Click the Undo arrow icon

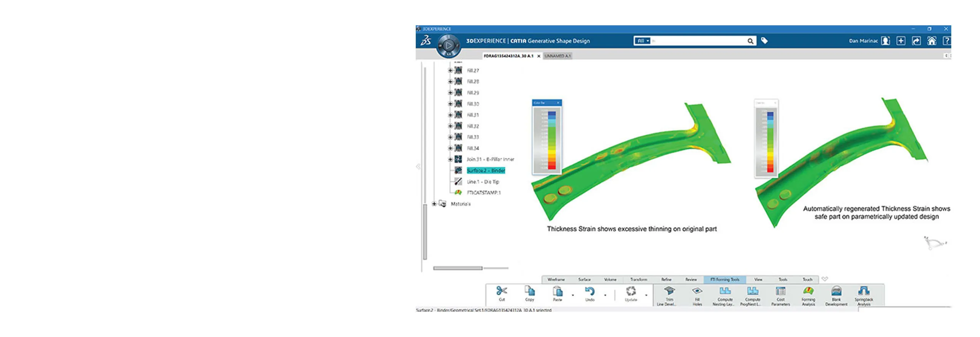(590, 291)
